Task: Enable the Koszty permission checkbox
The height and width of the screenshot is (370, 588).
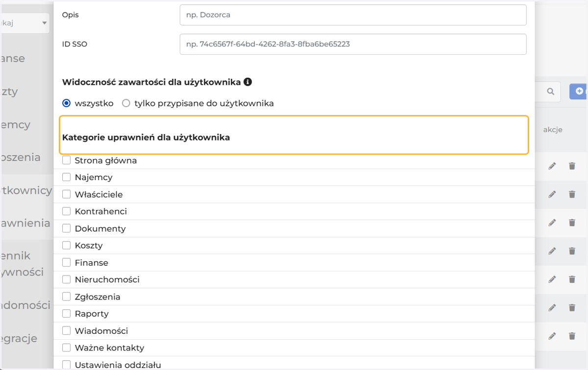Action: coord(67,245)
